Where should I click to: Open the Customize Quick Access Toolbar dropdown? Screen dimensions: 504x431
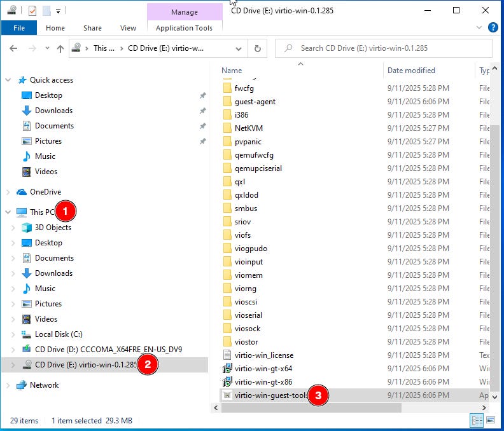click(x=58, y=11)
